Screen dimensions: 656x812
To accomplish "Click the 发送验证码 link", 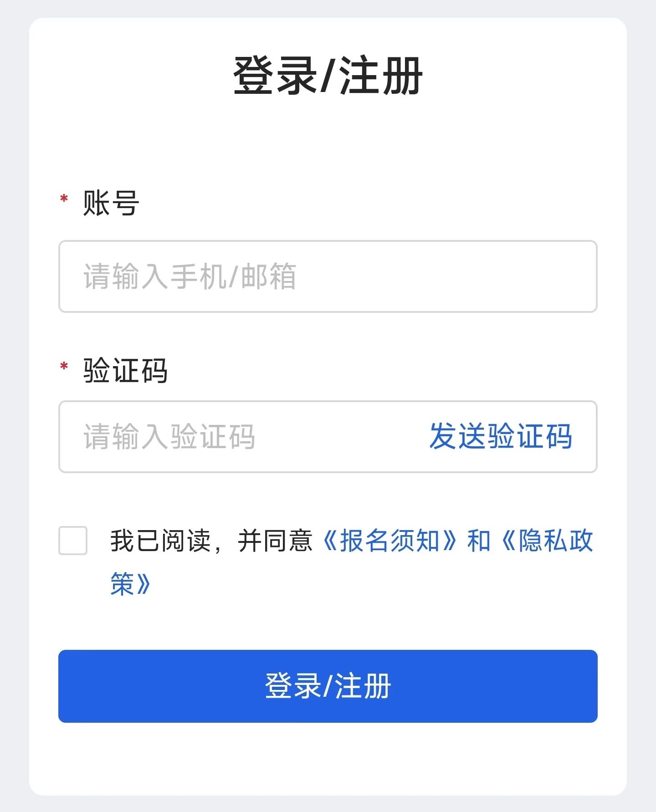I will tap(500, 436).
